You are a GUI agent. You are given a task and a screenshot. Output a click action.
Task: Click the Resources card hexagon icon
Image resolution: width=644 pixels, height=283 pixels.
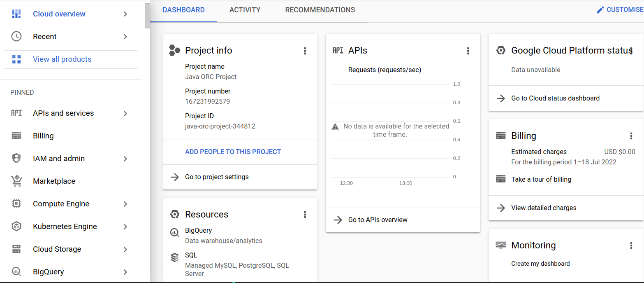(175, 214)
